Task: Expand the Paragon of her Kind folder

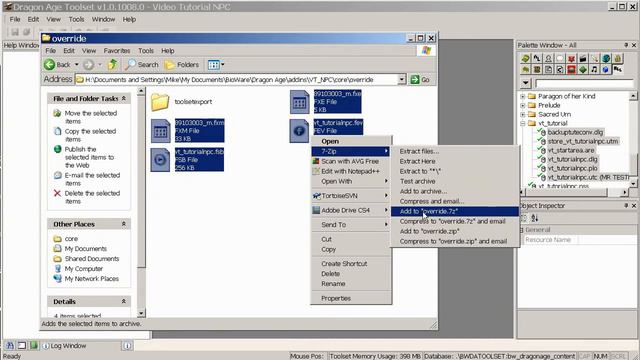Action: (x=522, y=96)
